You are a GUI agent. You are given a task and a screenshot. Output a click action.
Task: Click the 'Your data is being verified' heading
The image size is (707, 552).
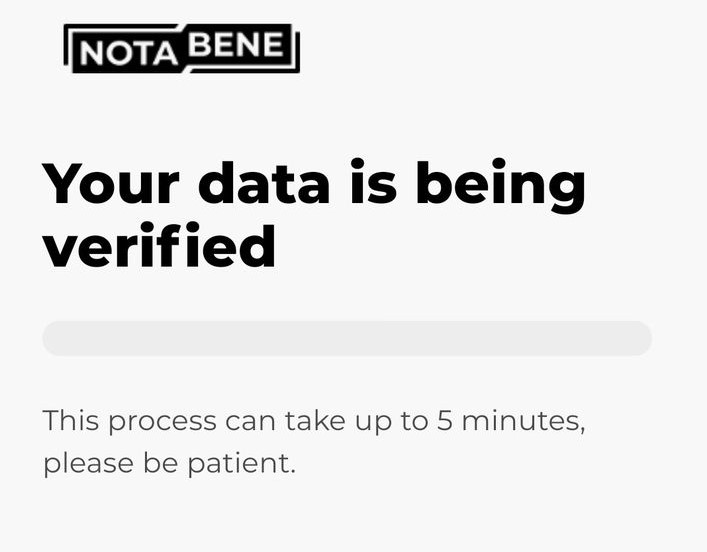pos(314,214)
